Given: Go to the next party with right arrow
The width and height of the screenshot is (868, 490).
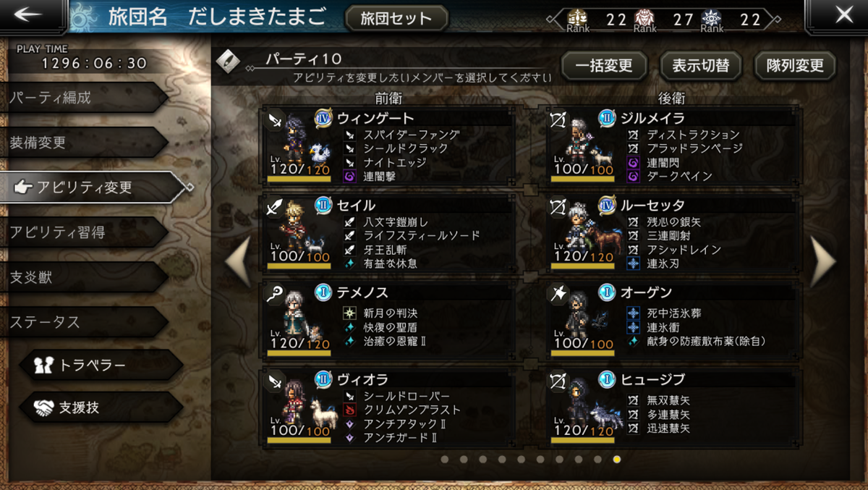Looking at the screenshot, I should (823, 261).
